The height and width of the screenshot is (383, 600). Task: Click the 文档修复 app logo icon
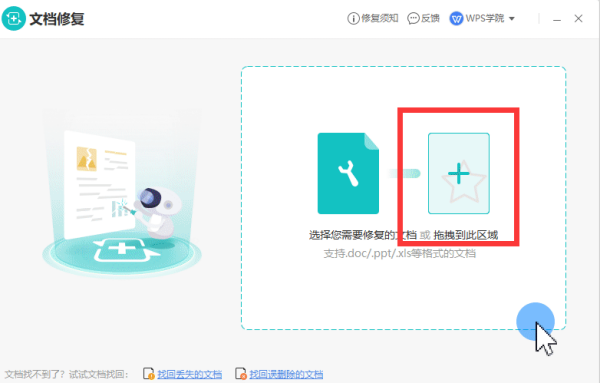[14, 18]
